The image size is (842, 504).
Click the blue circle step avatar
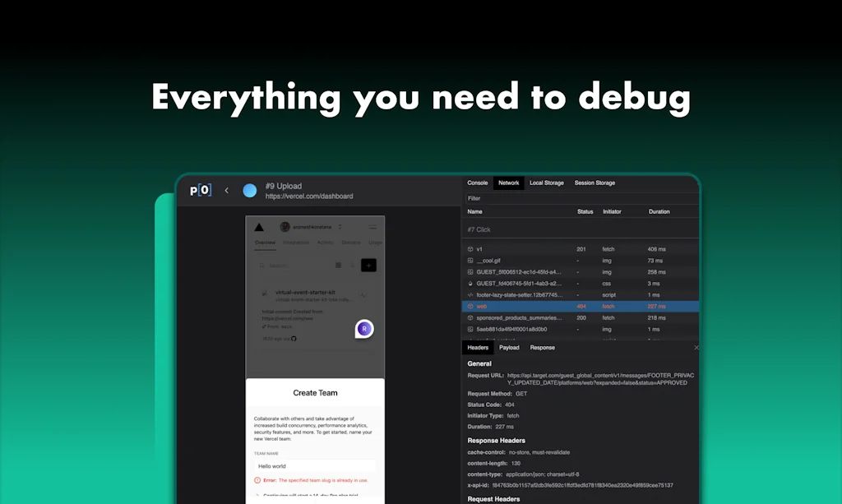tap(249, 191)
